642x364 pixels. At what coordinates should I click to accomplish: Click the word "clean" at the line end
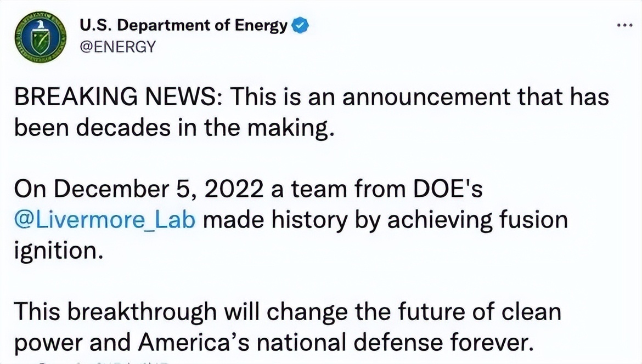530,312
